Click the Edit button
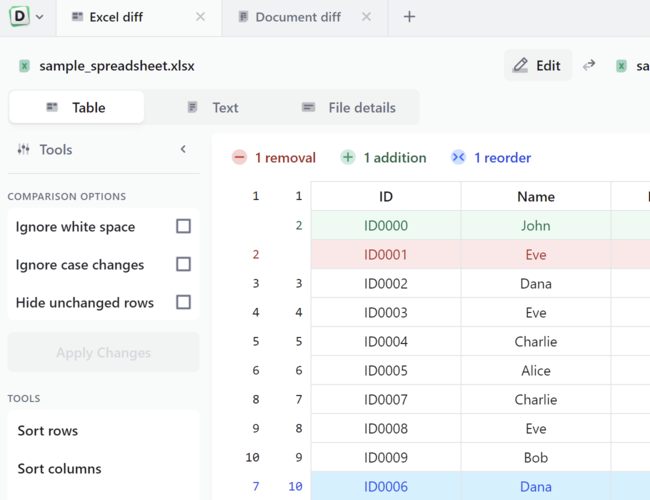 point(538,66)
